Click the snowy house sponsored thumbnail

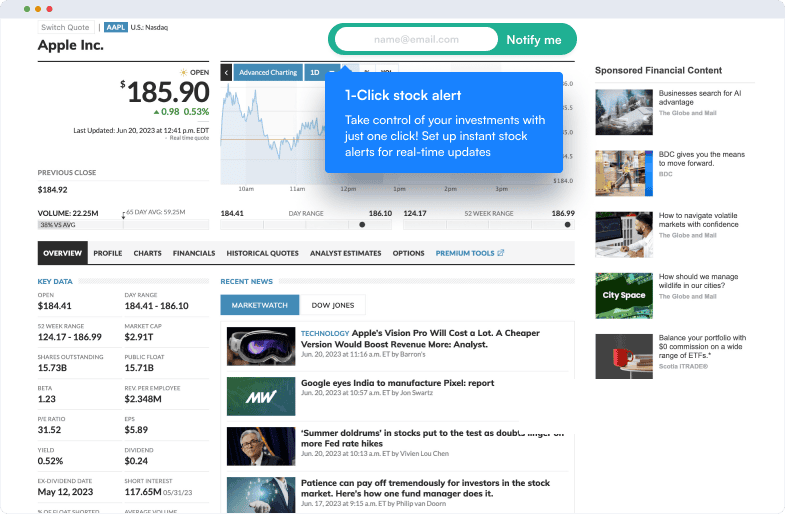click(x=624, y=112)
